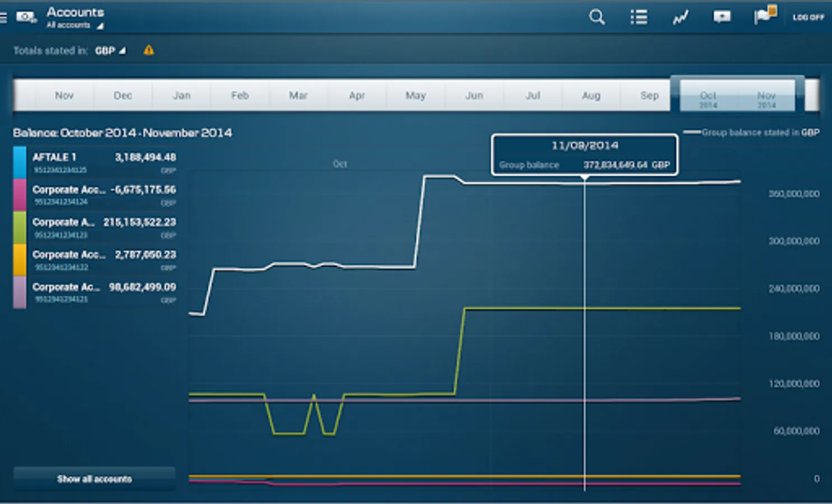This screenshot has height=504, width=832.
Task: Click the accounts wallet logo icon
Action: [x=26, y=17]
